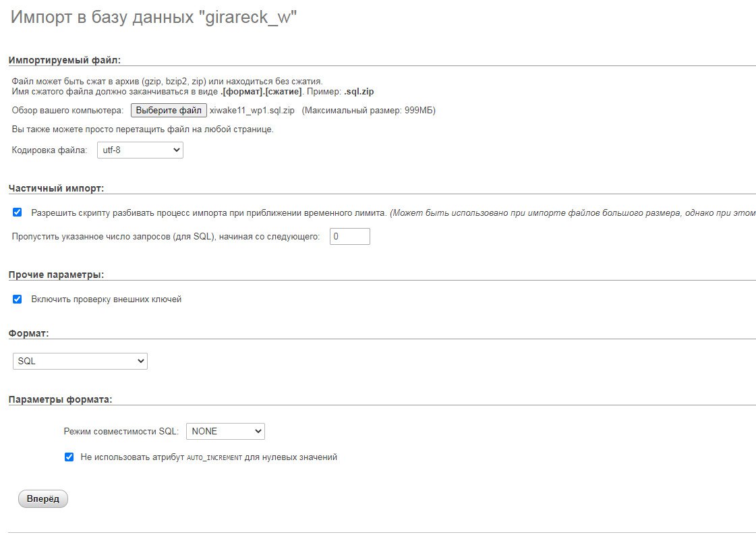This screenshot has height=543, width=756.
Task: Click the "Прочие параметры:" section heading
Action: 56,275
